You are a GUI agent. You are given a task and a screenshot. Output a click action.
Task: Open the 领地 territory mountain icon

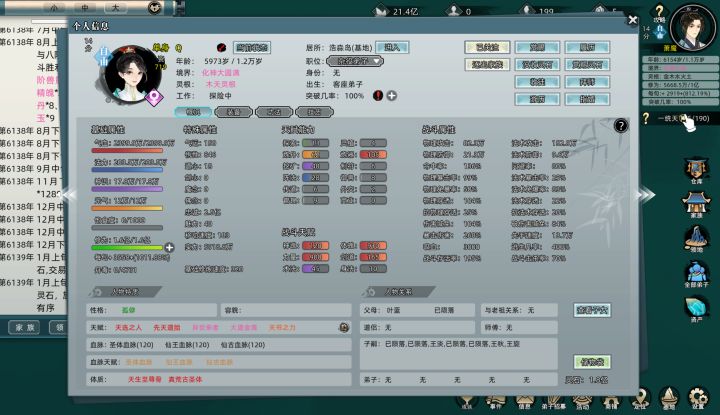pyautogui.click(x=697, y=239)
